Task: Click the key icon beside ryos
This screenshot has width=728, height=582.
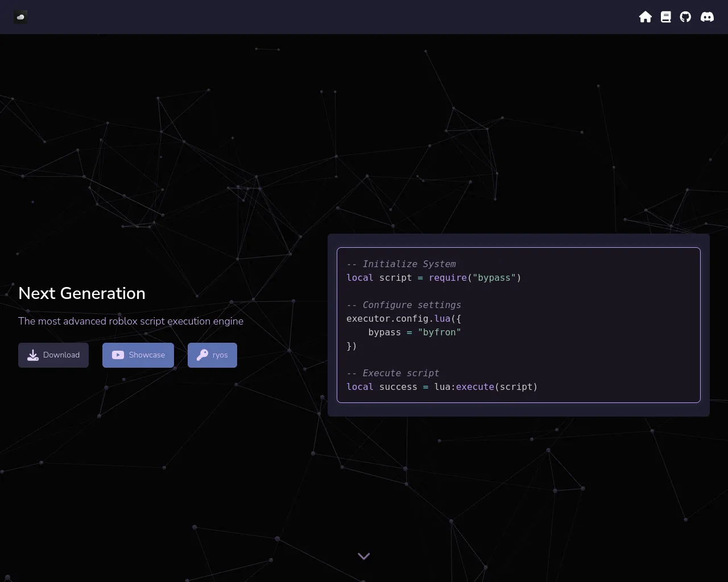Action: pyautogui.click(x=202, y=355)
